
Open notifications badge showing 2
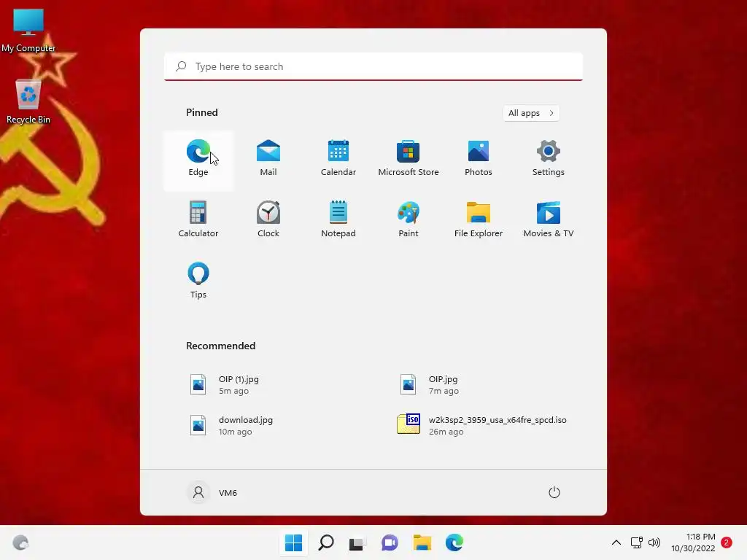click(727, 542)
